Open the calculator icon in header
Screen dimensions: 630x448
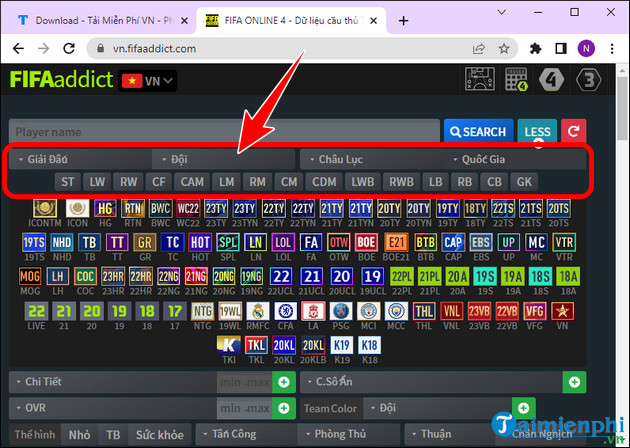click(517, 80)
